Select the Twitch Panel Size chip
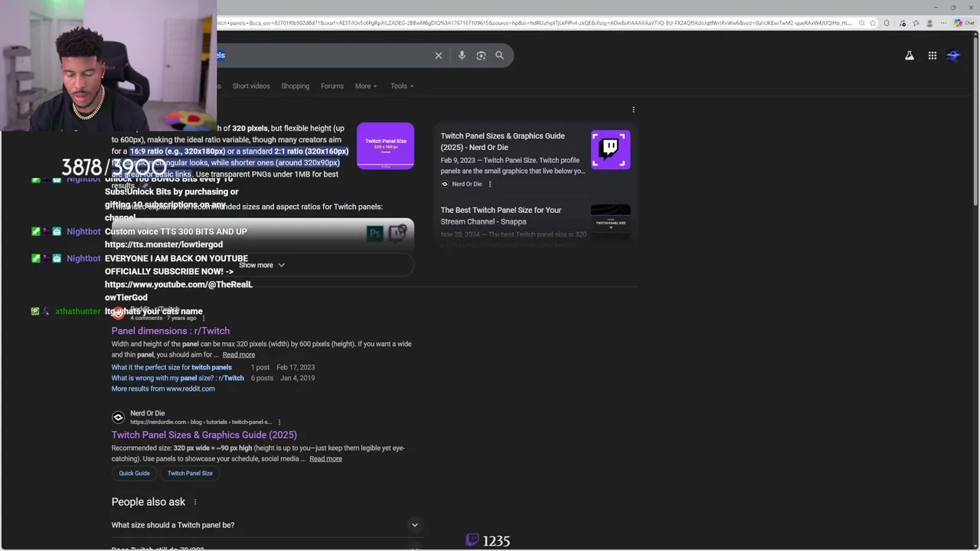This screenshot has width=980, height=551. 190,473
